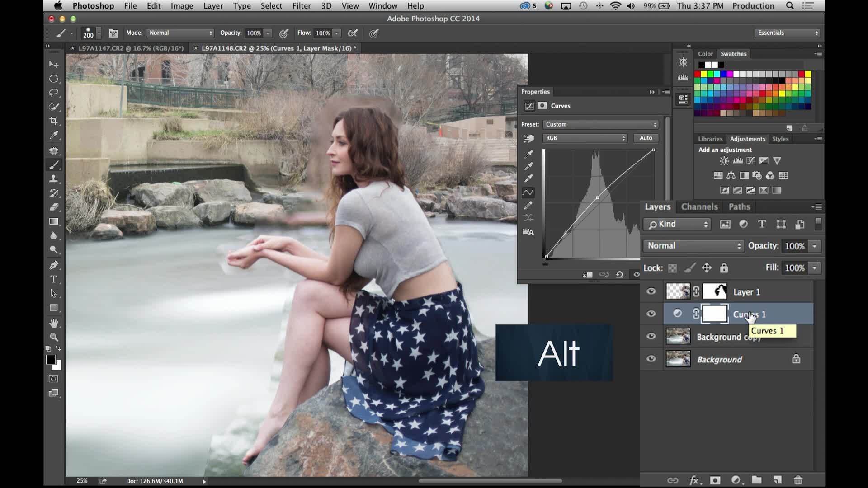Open the Essentials workspace dropdown
This screenshot has height=488, width=868.
click(788, 33)
